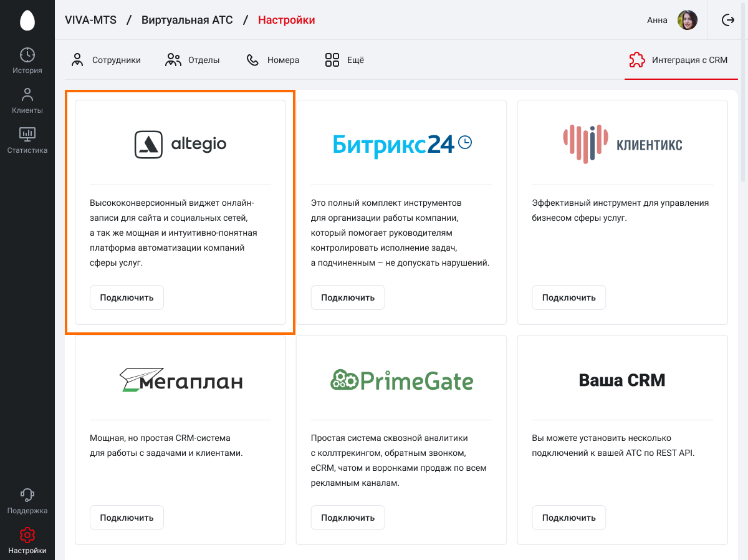The width and height of the screenshot is (748, 560).
Task: Click the Виртуальная АТС breadcrumb
Action: [187, 20]
